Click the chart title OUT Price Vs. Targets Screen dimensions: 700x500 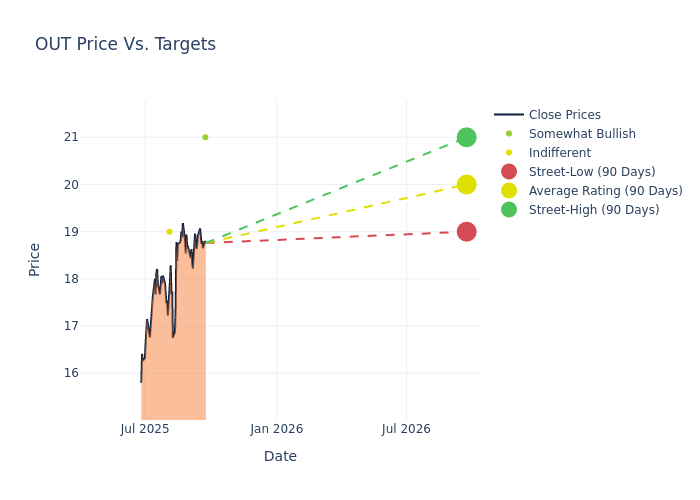(x=125, y=44)
